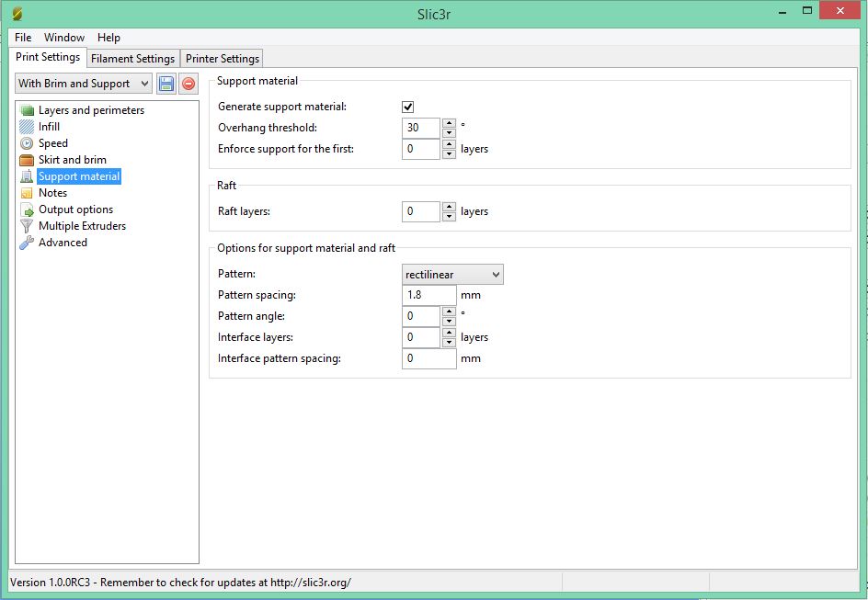This screenshot has width=868, height=600.
Task: Open the Infill settings page
Action: [x=49, y=127]
